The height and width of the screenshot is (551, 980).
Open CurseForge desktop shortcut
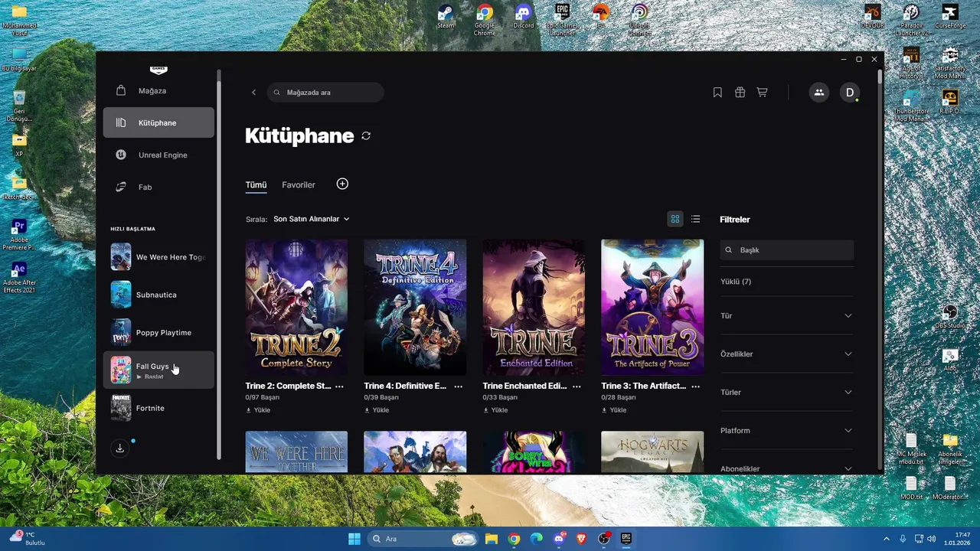point(950,17)
